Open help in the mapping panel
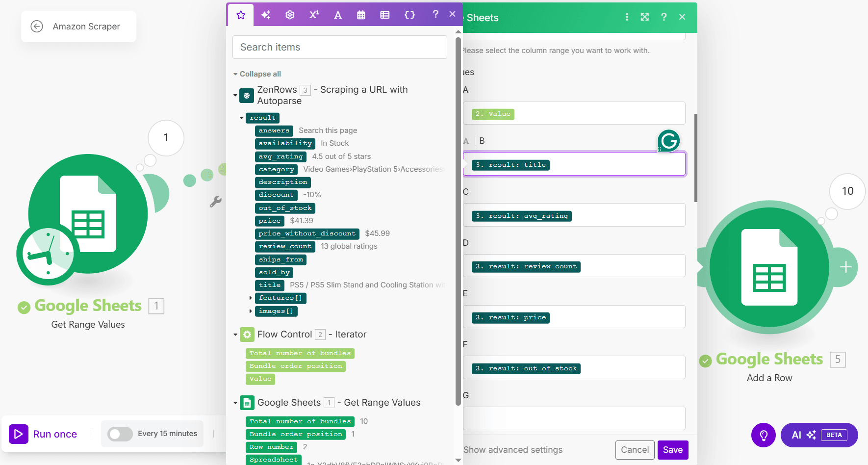 (x=435, y=14)
